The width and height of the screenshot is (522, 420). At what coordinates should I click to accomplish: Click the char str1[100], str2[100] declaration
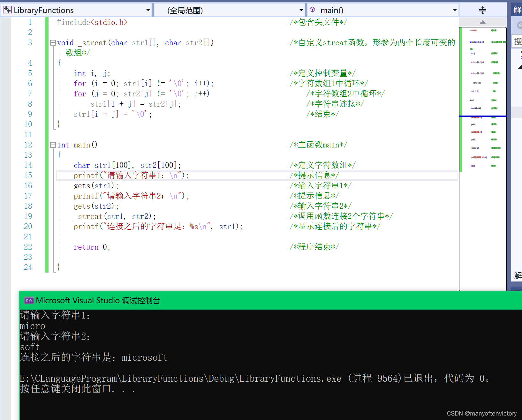click(127, 165)
